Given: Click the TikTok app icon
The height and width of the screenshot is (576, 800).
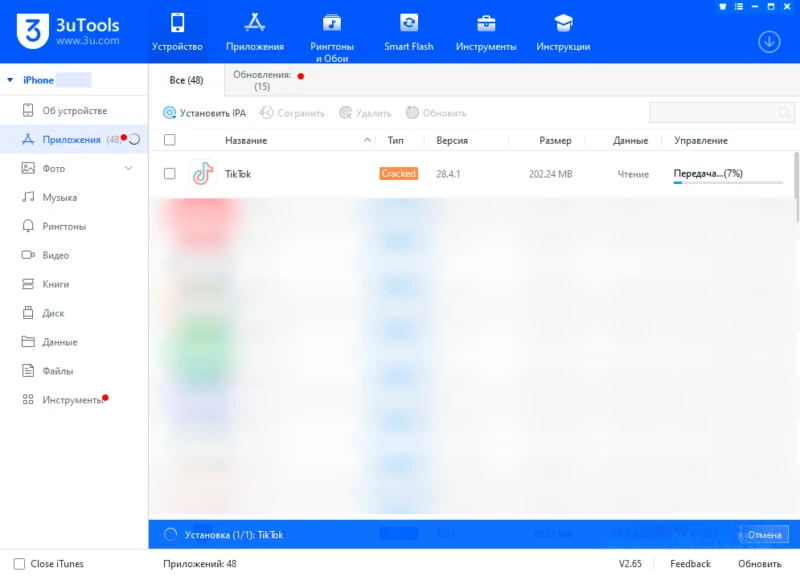Looking at the screenshot, I should coord(203,174).
